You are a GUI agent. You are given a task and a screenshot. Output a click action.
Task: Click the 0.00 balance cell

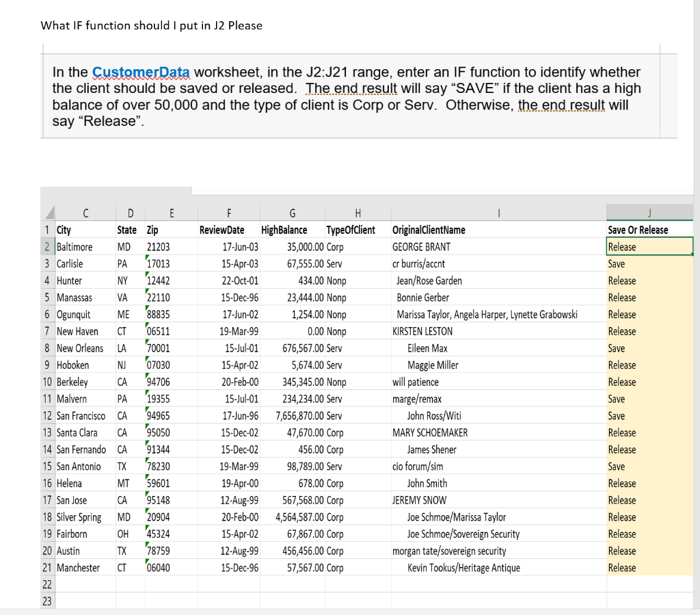(293, 331)
